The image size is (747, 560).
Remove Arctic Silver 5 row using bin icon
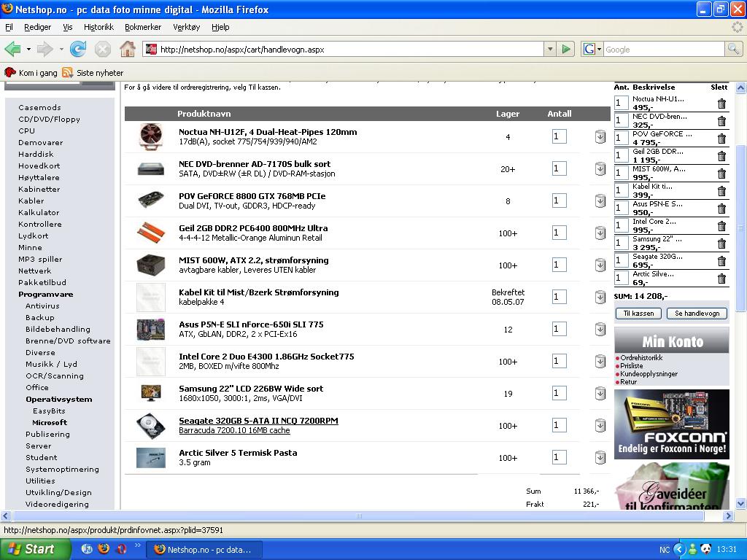tap(600, 458)
